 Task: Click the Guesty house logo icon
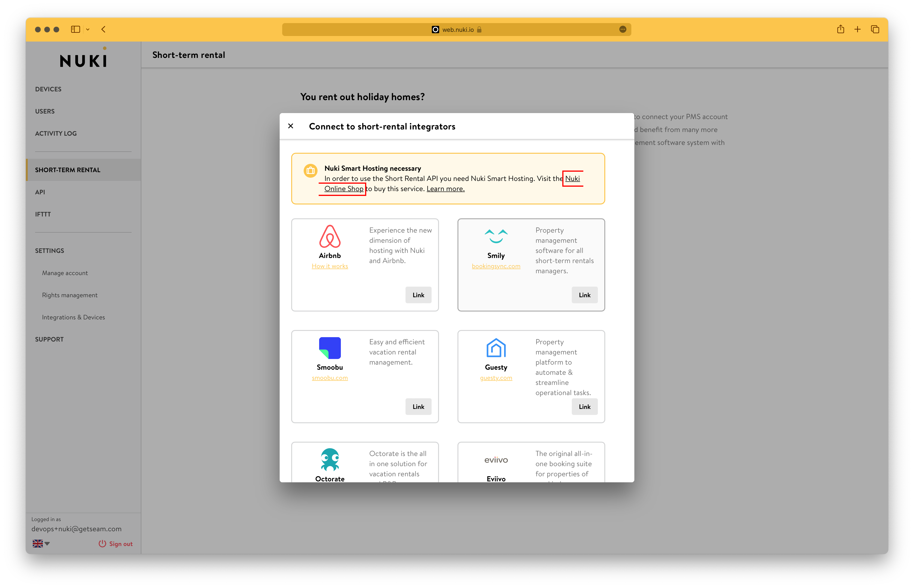click(x=496, y=348)
